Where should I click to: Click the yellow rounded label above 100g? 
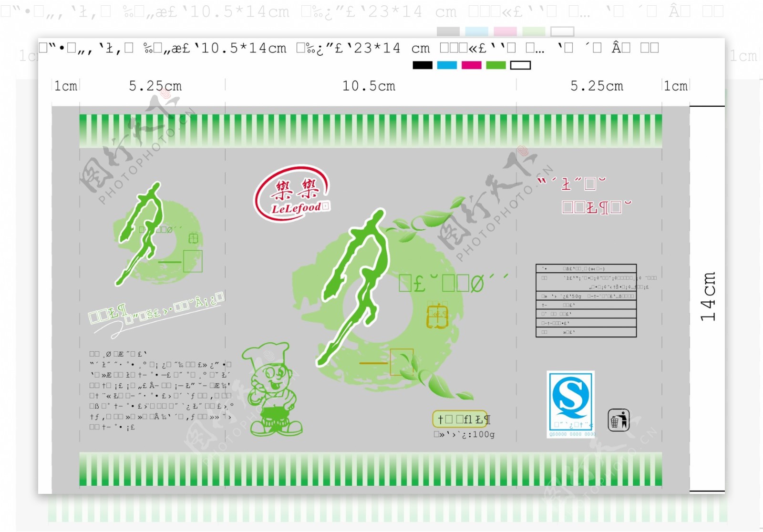[461, 419]
